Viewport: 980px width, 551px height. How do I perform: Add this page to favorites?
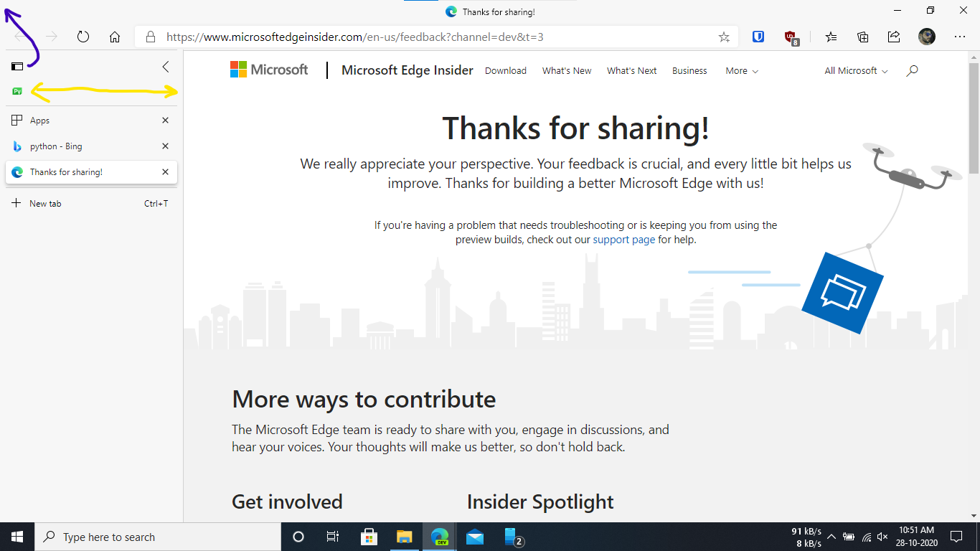(724, 37)
